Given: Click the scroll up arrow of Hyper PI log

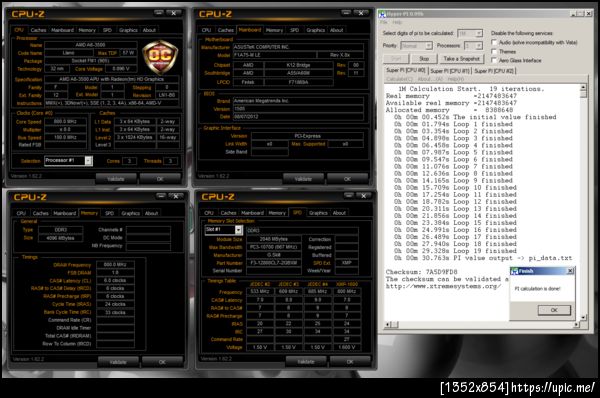Looking at the screenshot, I should point(583,88).
